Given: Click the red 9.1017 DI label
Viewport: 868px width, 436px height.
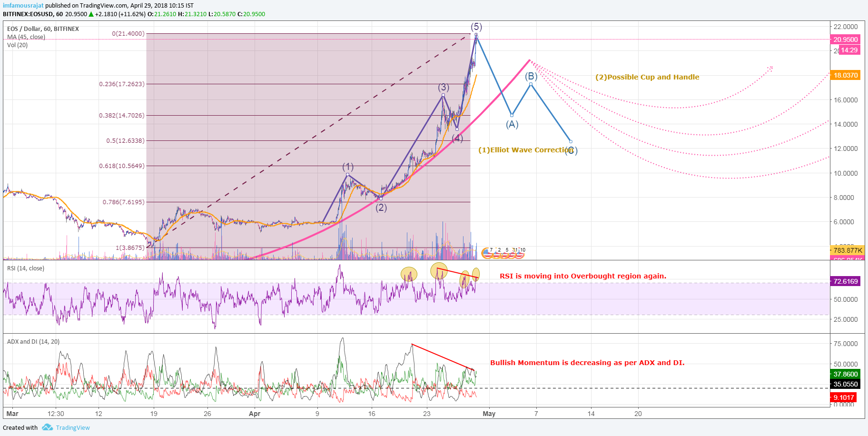Looking at the screenshot, I should pyautogui.click(x=844, y=397).
